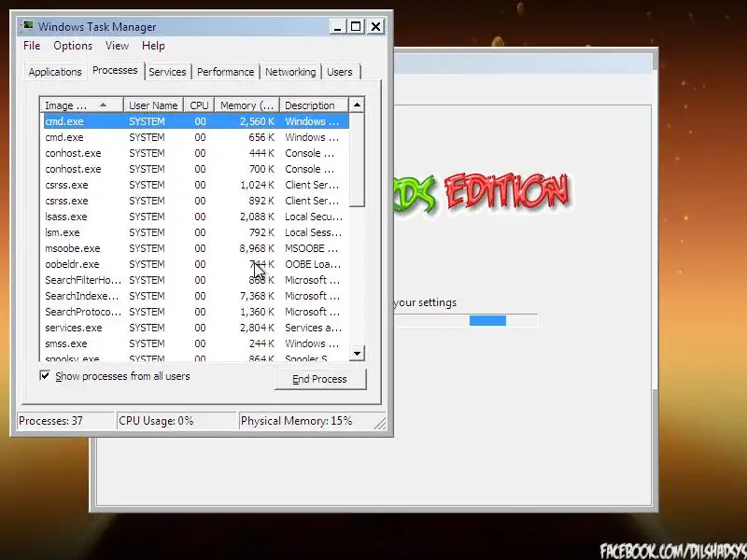The width and height of the screenshot is (747, 560).
Task: Close the Windows Task Manager window
Action: coord(376,27)
